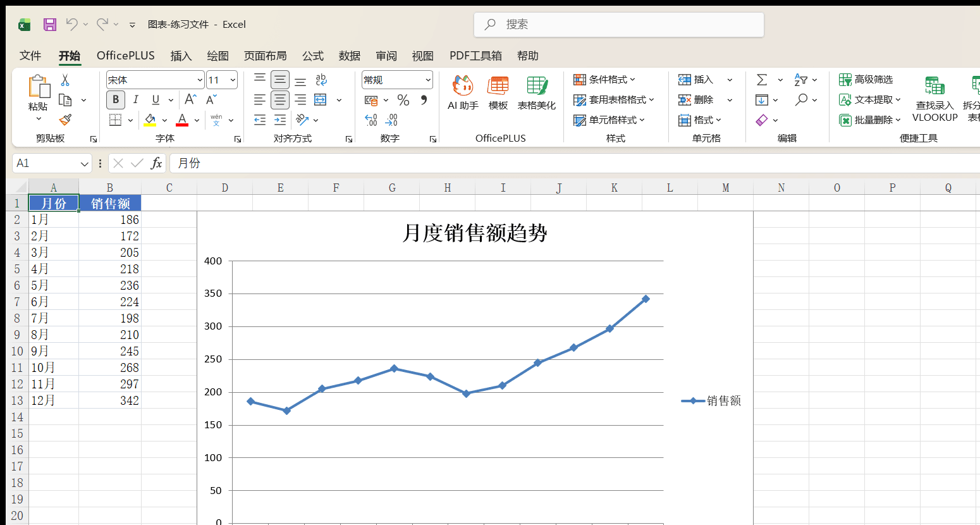Viewport: 980px width, 525px height.
Task: Click decrease indent icon
Action: click(x=260, y=120)
